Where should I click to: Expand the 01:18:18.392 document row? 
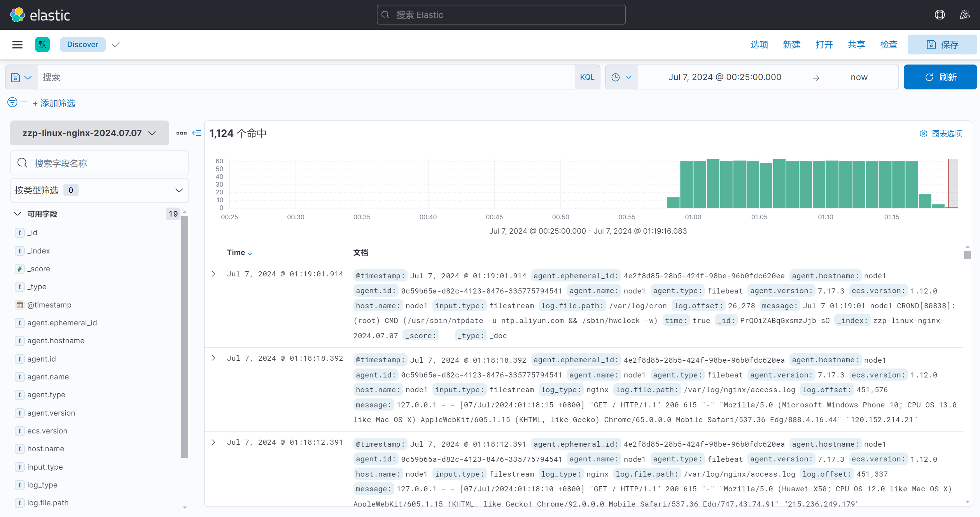[x=213, y=358]
